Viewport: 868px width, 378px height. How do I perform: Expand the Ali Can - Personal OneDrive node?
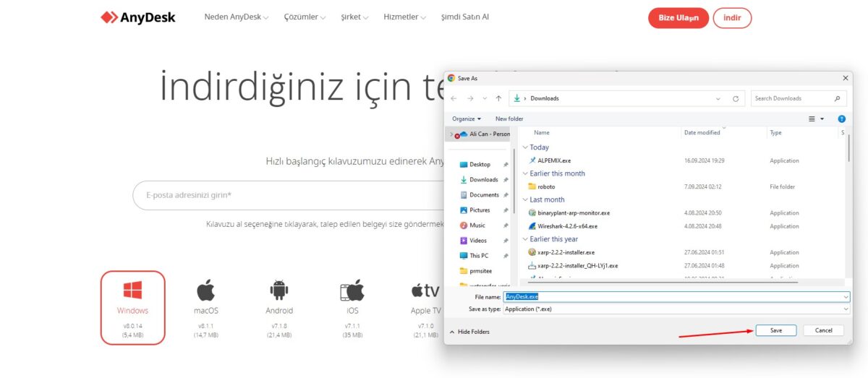click(x=451, y=134)
